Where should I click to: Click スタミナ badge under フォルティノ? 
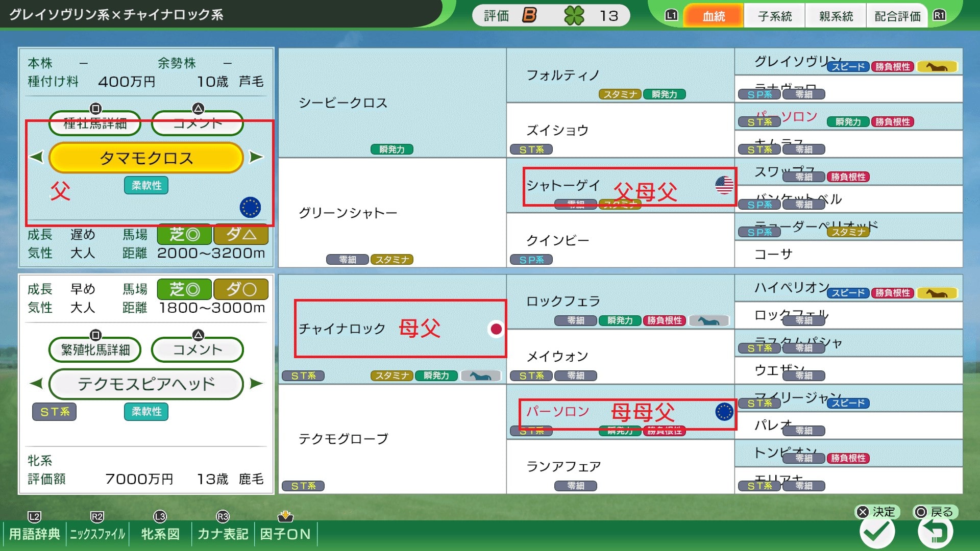click(620, 94)
